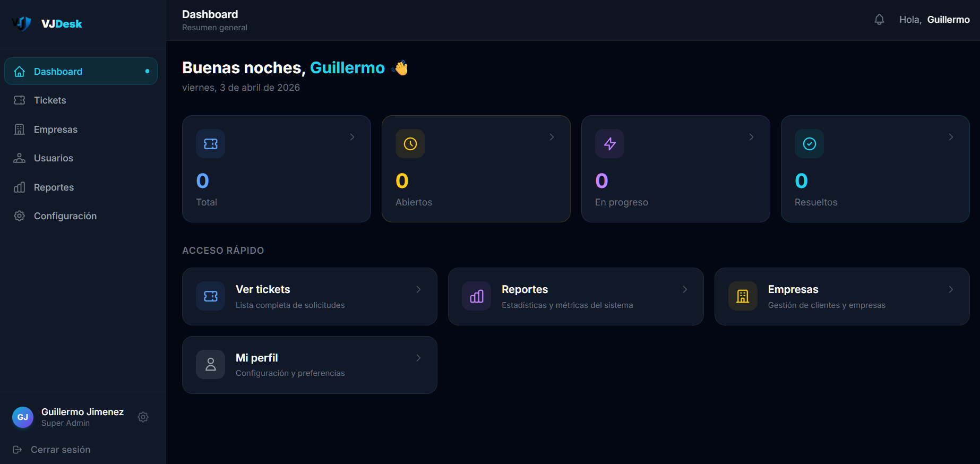Expand the Empresas quick access chevron

click(x=951, y=289)
